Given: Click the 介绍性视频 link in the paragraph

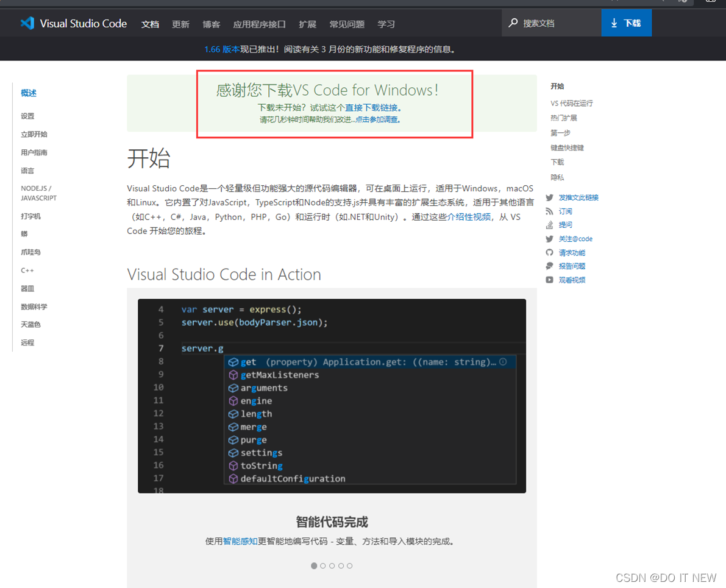Looking at the screenshot, I should point(469,217).
